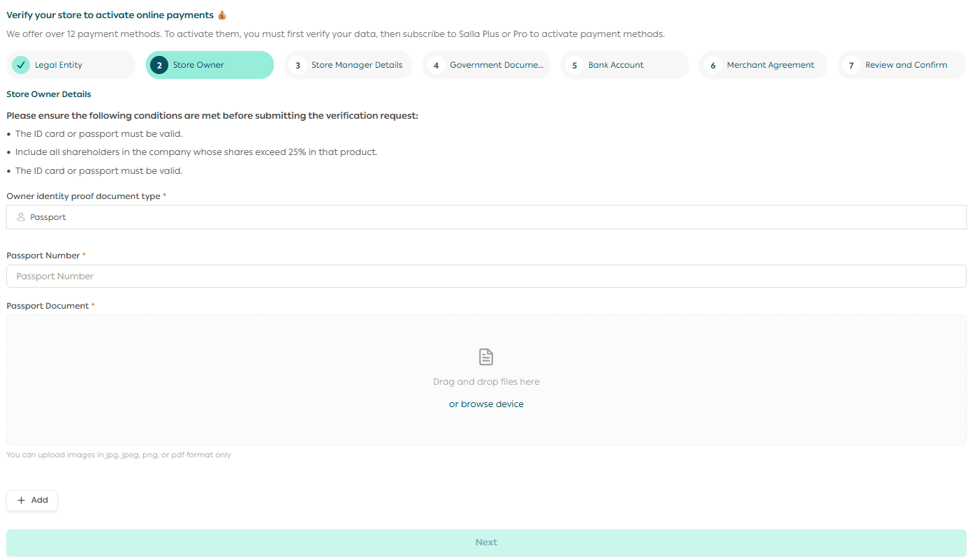The image size is (977, 560).
Task: Go to the Store Manager Details step
Action: point(356,65)
